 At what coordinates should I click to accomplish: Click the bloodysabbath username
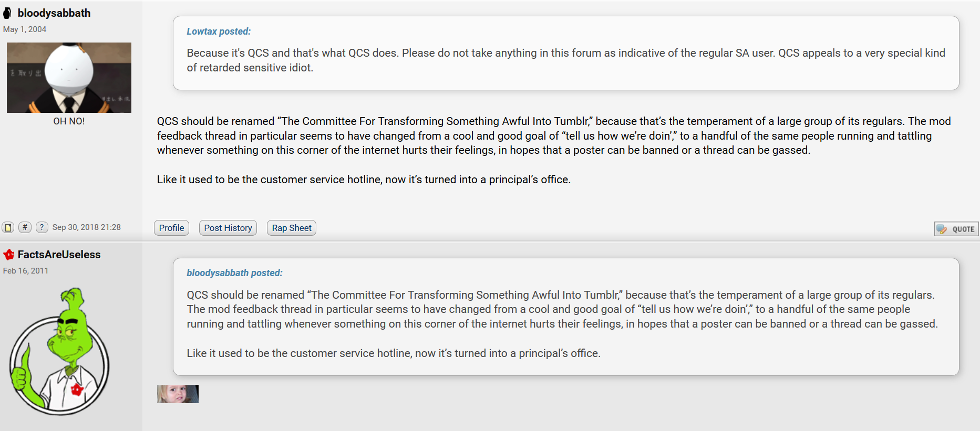[54, 13]
